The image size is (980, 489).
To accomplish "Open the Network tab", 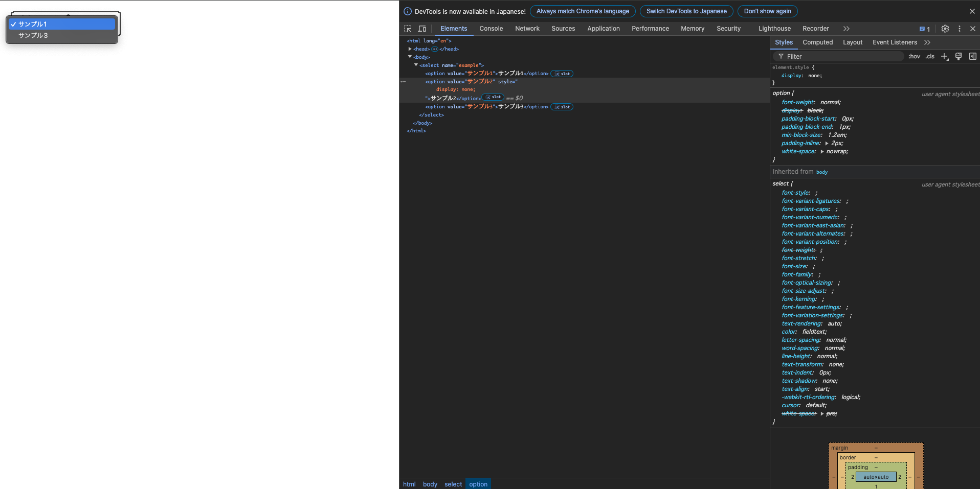I will coord(527,29).
